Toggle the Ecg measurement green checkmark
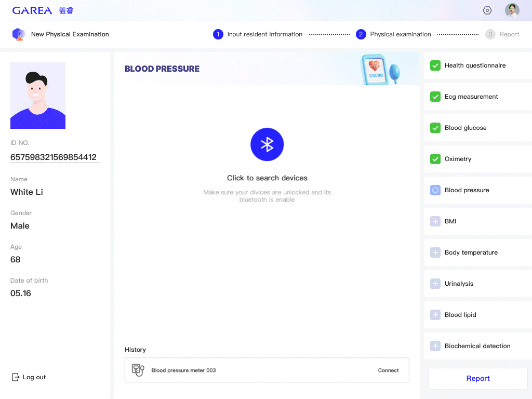The width and height of the screenshot is (532, 399). coord(435,97)
